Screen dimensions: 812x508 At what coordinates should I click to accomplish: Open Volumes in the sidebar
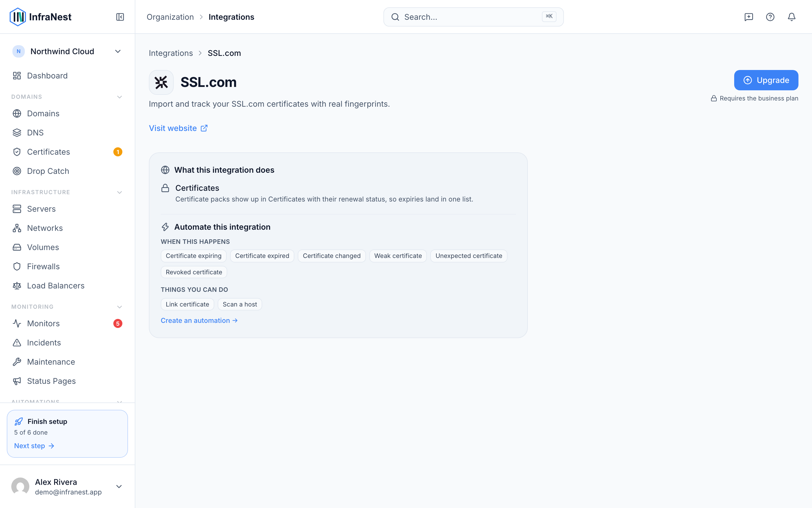coord(67,247)
